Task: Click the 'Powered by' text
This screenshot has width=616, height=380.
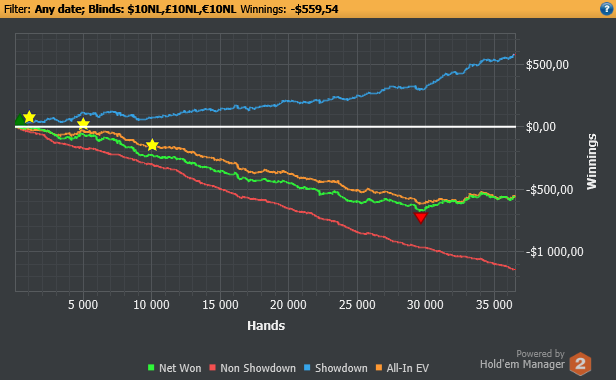Action: tap(540, 354)
